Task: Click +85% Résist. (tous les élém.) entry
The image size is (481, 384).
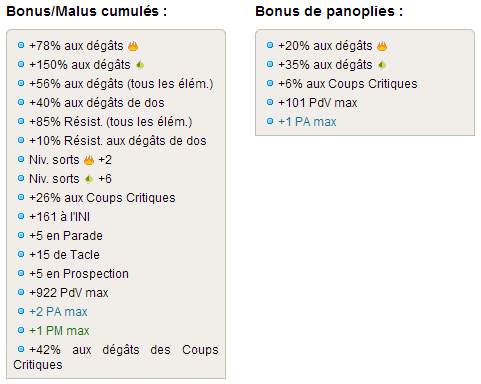Action: [x=111, y=122]
